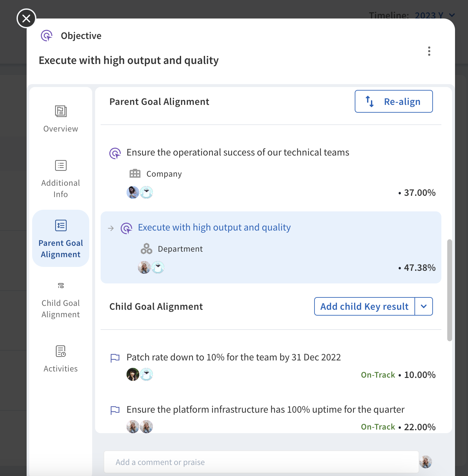Click the Add a comment or praise field
The height and width of the screenshot is (476, 468).
click(x=261, y=462)
